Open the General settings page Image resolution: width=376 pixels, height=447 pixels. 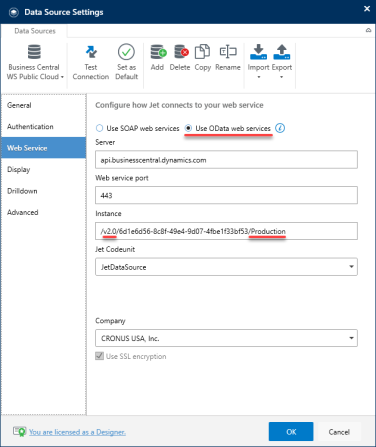pyautogui.click(x=43, y=105)
